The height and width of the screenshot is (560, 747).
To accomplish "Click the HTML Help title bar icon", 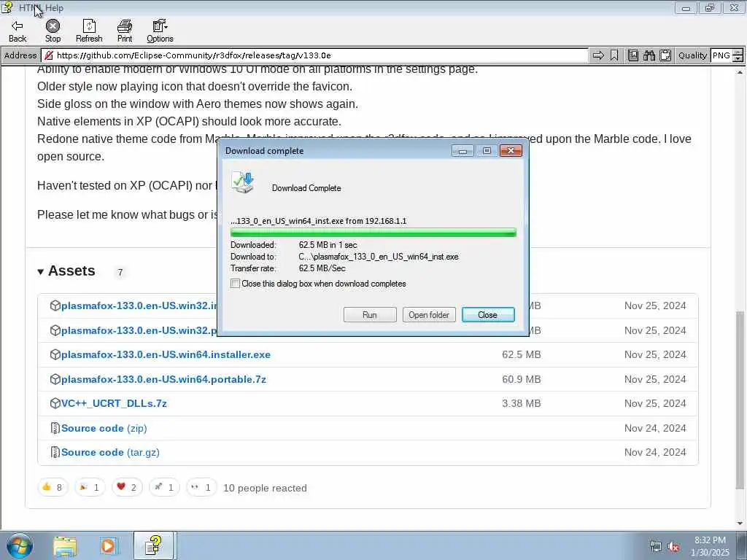I will point(7,7).
